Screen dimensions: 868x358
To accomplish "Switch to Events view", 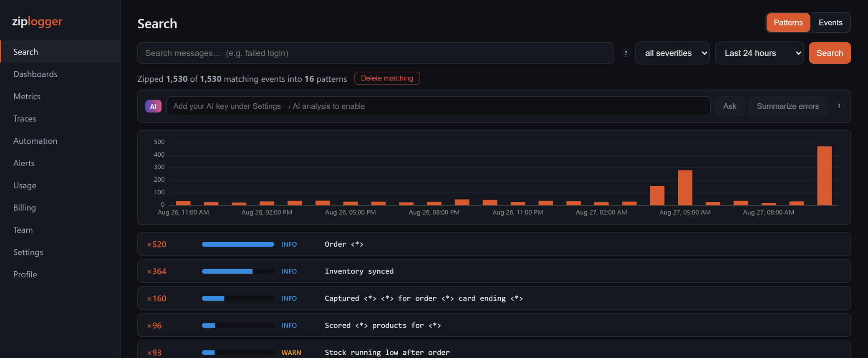I will coord(830,23).
